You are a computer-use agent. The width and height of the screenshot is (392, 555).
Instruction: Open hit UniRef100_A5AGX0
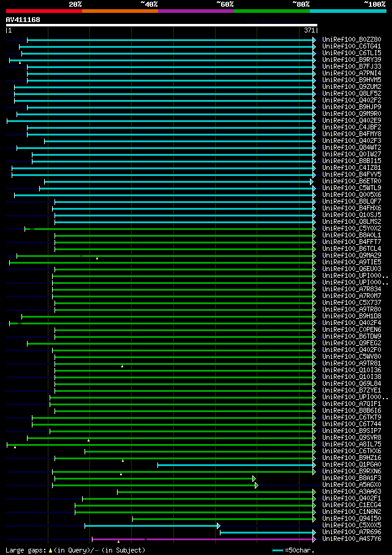click(352, 485)
